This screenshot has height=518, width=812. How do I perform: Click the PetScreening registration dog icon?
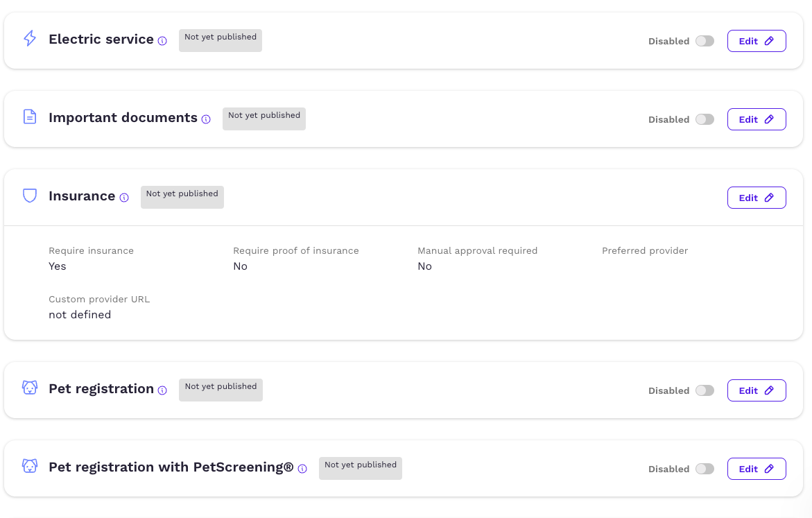click(30, 466)
